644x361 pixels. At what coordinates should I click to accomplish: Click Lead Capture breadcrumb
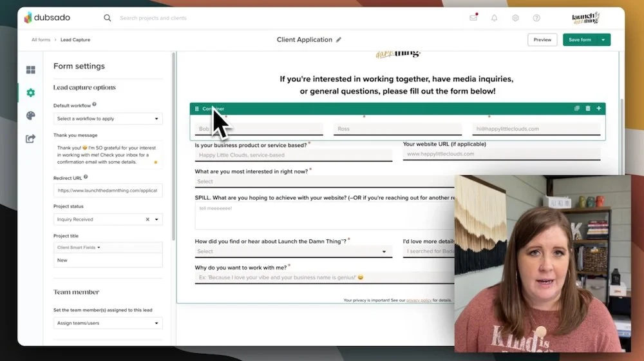point(75,40)
